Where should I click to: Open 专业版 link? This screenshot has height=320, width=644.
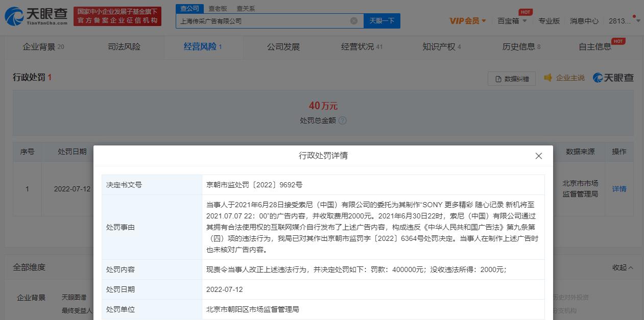point(549,21)
